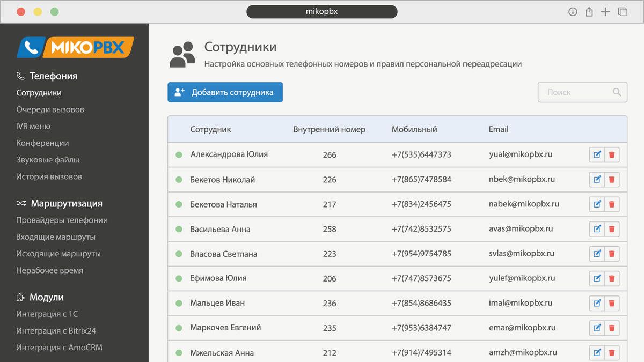Delete employee Ефимова Юлия

point(612,278)
